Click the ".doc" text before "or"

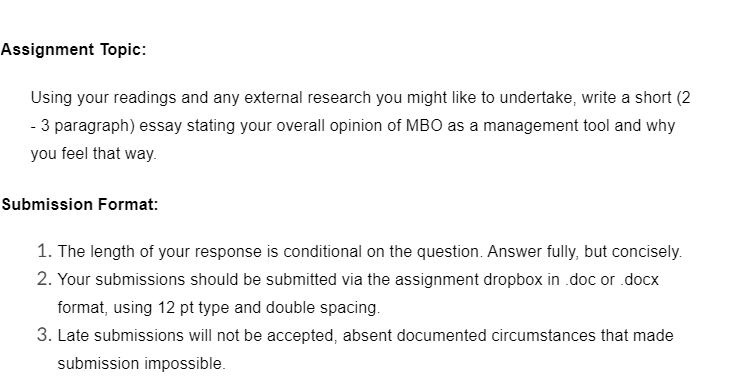[x=581, y=280]
